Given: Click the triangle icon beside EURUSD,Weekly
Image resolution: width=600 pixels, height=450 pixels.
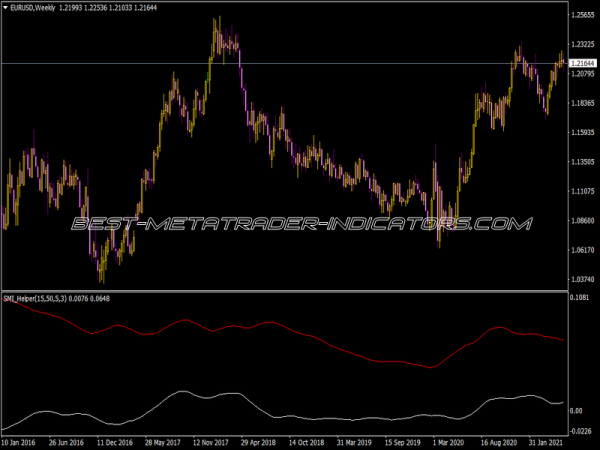Looking at the screenshot, I should (x=6, y=8).
